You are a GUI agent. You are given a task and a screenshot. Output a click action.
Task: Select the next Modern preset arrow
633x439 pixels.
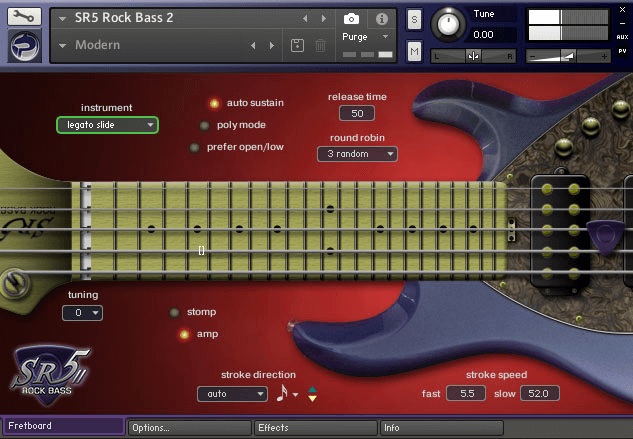point(272,45)
